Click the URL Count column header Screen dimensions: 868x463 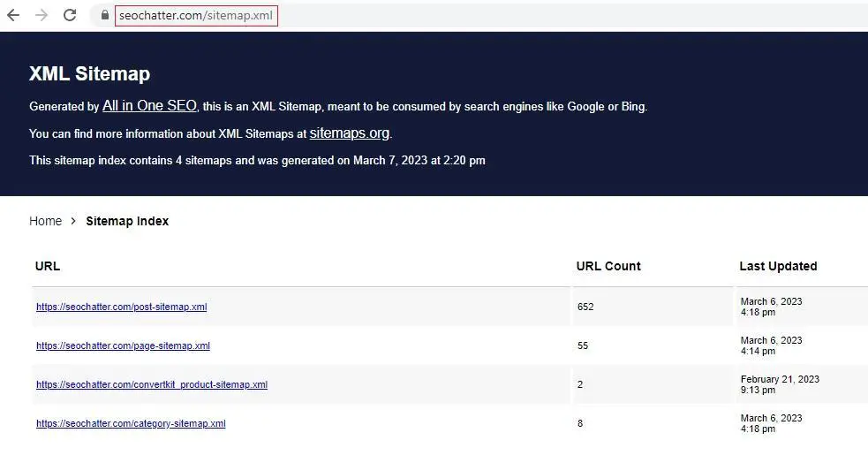608,266
